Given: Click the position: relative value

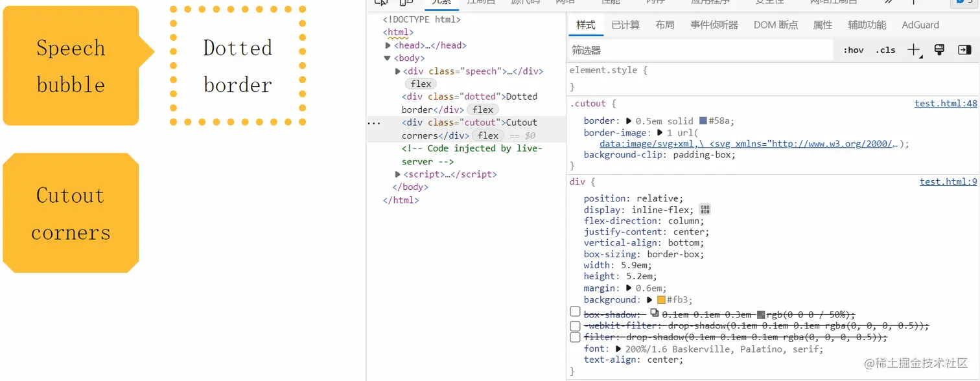Looking at the screenshot, I should [x=657, y=199].
